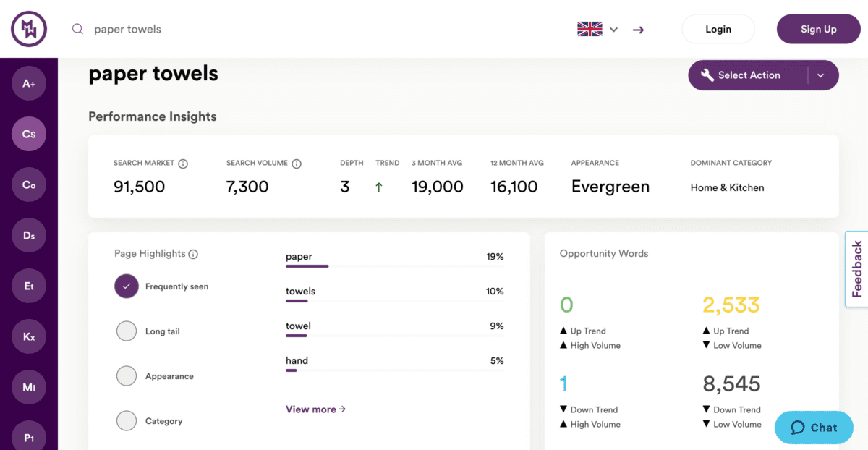Click the Sign Up button
Image resolution: width=868 pixels, height=450 pixels.
click(819, 29)
